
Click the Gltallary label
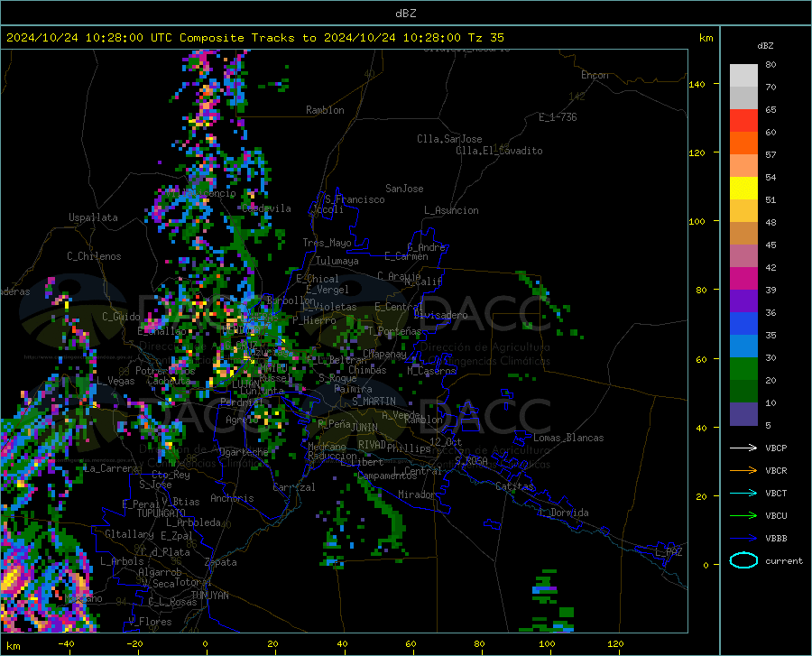tap(129, 534)
